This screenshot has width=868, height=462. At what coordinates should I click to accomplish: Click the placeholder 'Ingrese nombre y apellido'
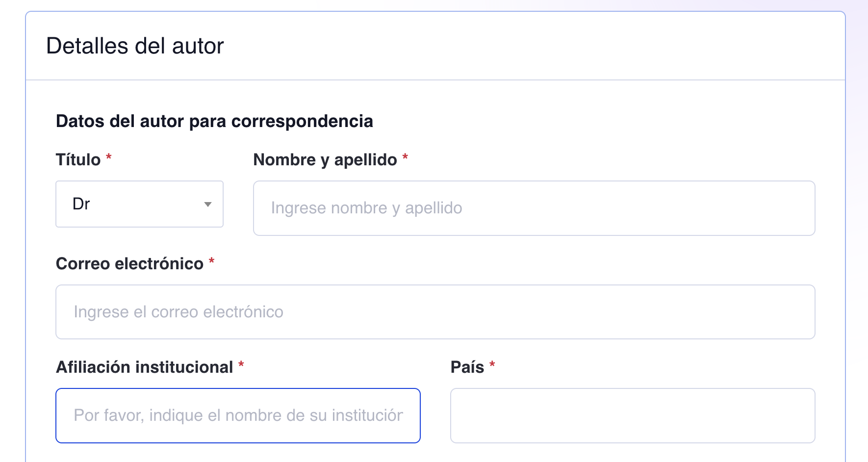[x=366, y=208]
